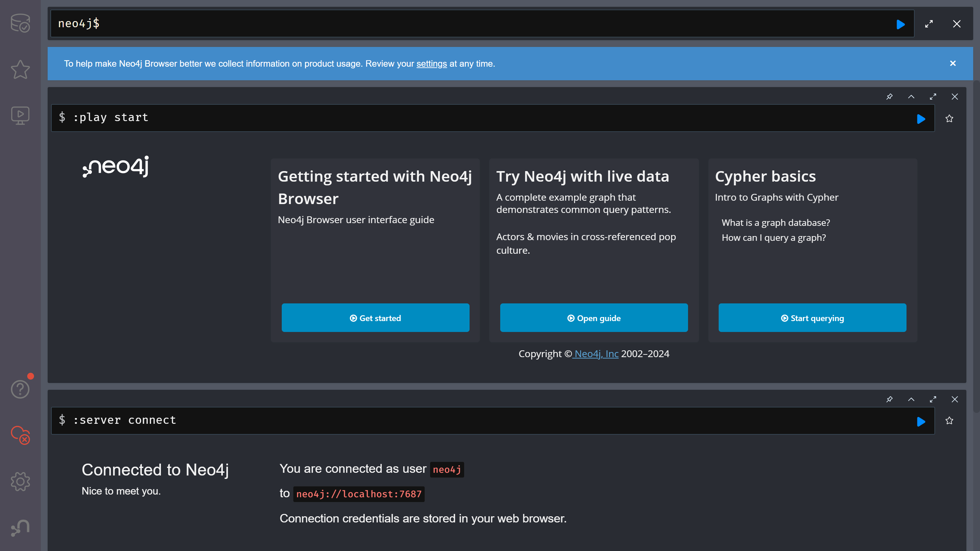Click the Get started button
The height and width of the screenshot is (551, 980).
[x=375, y=318]
